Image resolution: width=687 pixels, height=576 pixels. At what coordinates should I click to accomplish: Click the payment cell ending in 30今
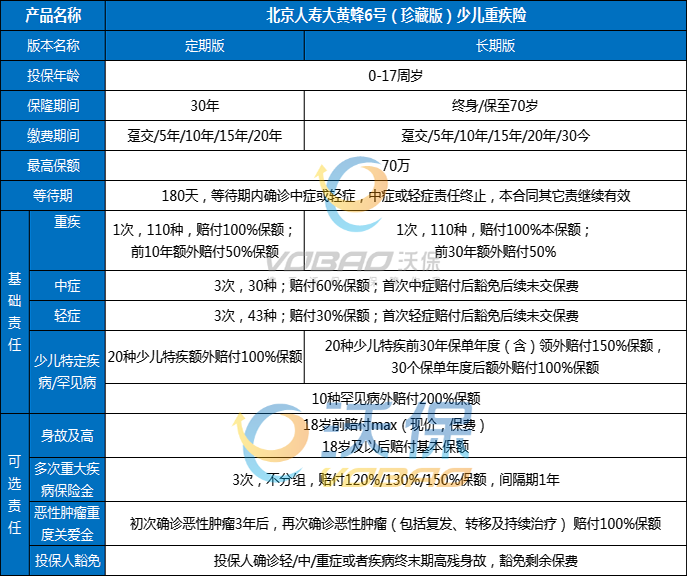click(496, 136)
